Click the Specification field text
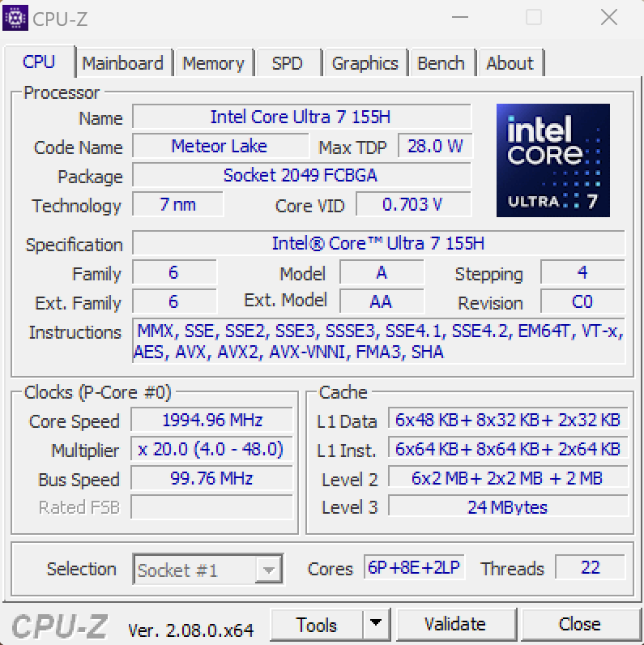The image size is (644, 645). 378,244
